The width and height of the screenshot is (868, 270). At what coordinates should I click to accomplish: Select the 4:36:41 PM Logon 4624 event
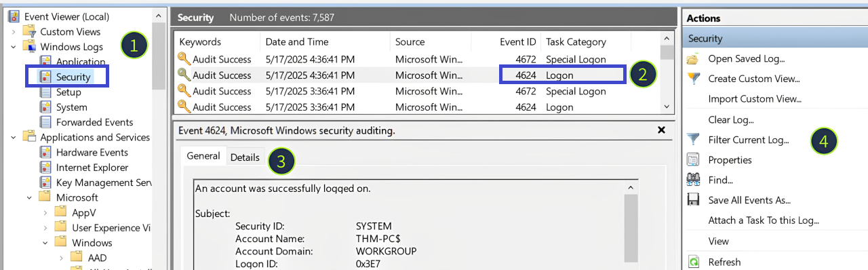coord(417,75)
